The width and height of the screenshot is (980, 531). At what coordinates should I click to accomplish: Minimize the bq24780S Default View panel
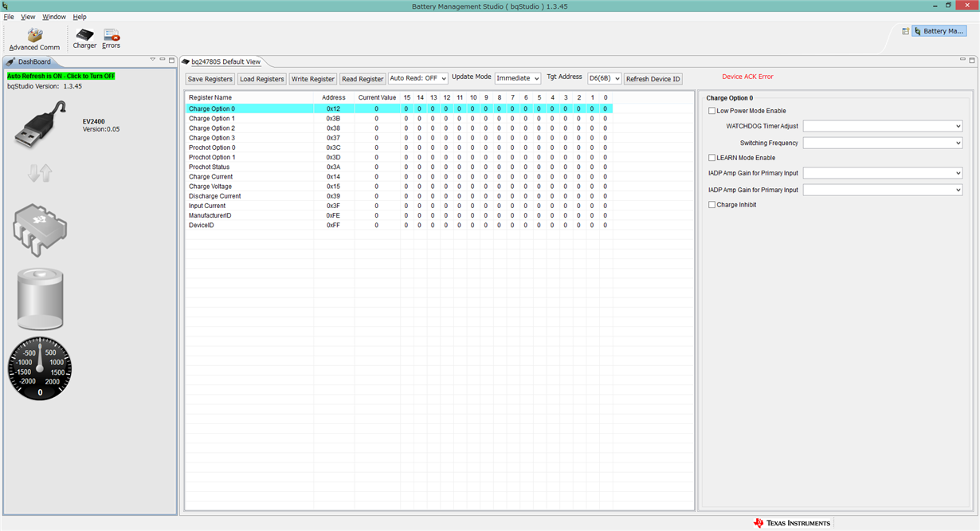962,60
